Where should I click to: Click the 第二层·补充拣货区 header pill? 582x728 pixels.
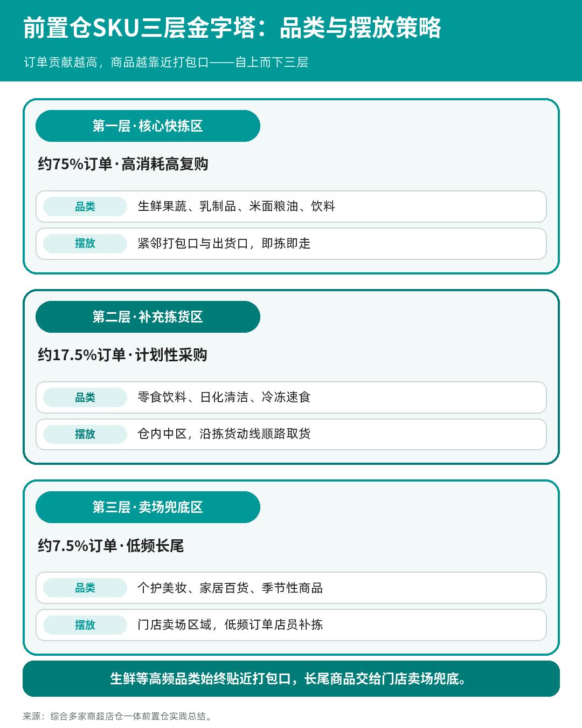(x=148, y=317)
